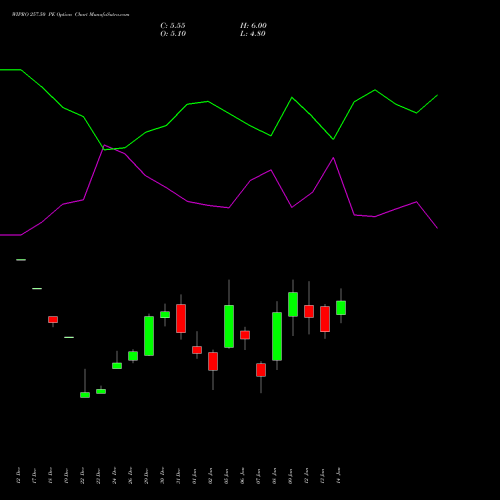Click the 05 Jan date axis label
Screen dimensions: 500x500
coord(226,476)
